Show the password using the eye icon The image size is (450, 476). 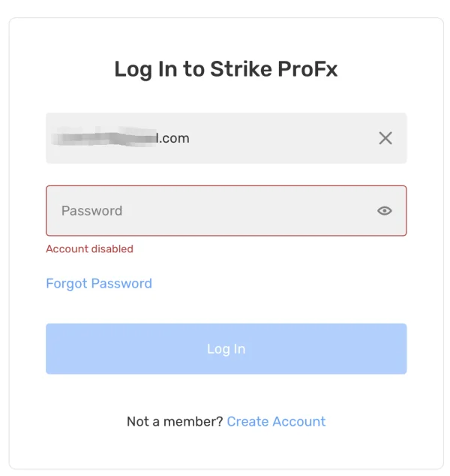coord(384,211)
